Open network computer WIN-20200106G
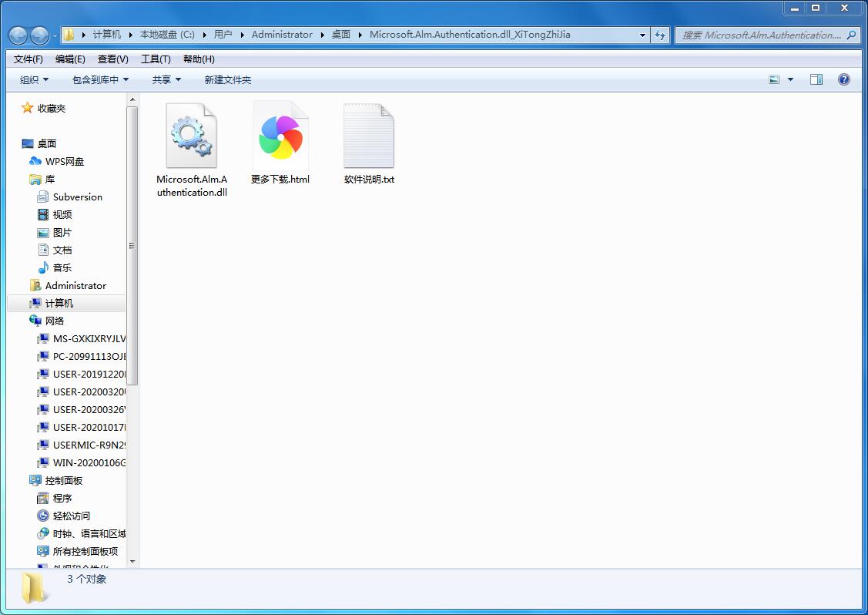 (x=89, y=463)
